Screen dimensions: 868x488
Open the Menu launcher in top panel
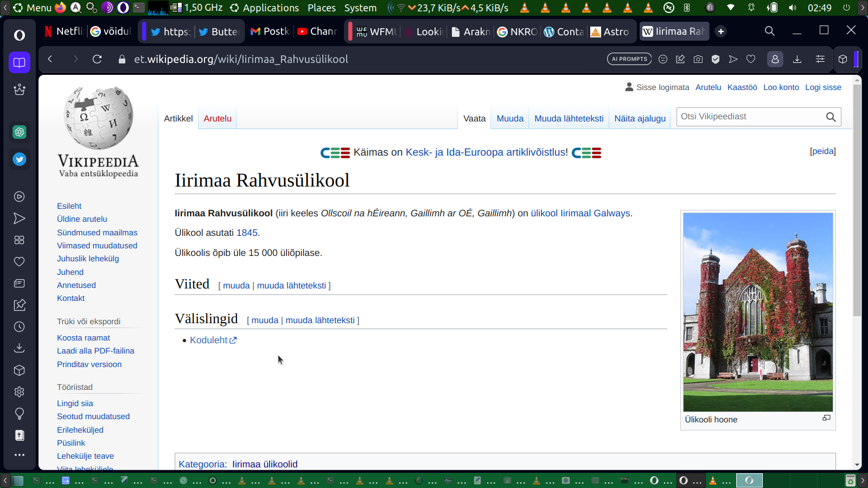click(x=32, y=8)
